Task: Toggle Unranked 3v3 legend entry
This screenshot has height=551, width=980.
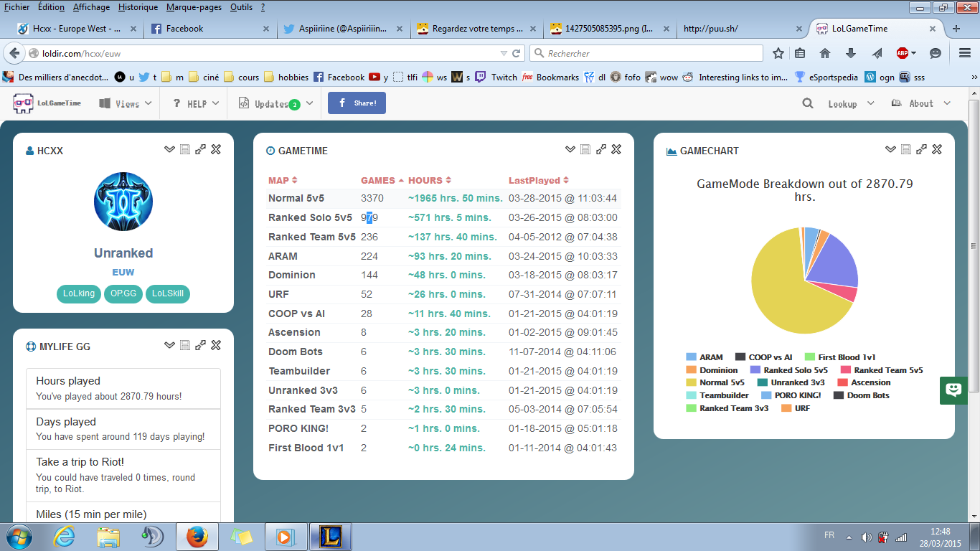Action: point(791,382)
